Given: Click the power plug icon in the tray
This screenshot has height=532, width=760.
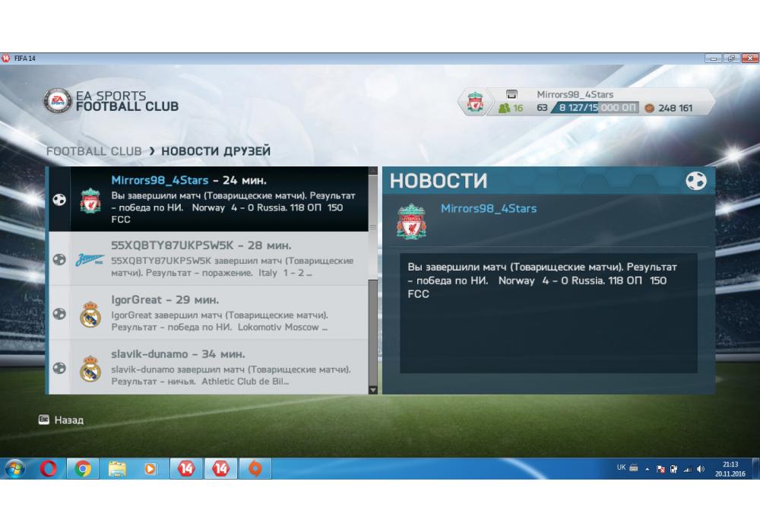Looking at the screenshot, I should [x=673, y=469].
